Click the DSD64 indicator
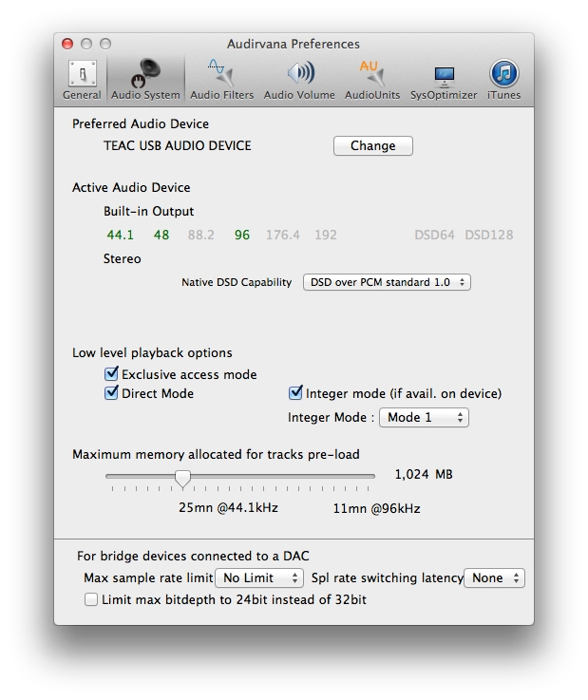Screen dimensions: 588x700 point(434,235)
